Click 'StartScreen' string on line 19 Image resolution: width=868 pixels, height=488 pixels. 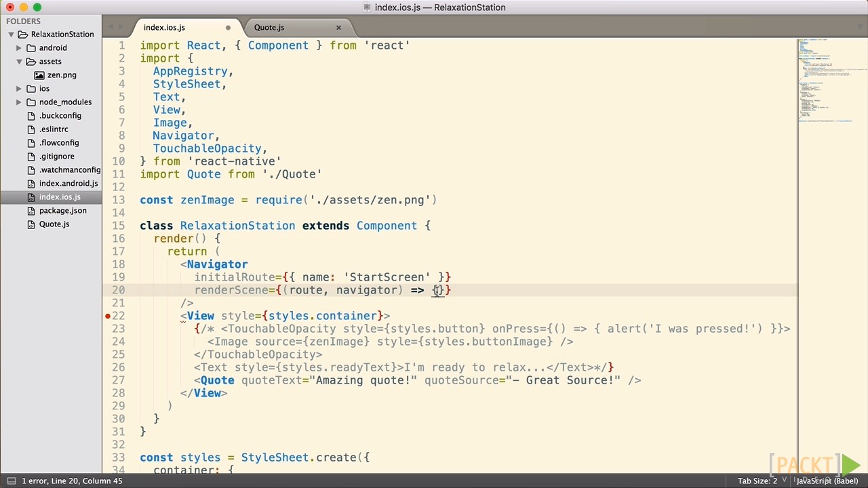coord(387,277)
